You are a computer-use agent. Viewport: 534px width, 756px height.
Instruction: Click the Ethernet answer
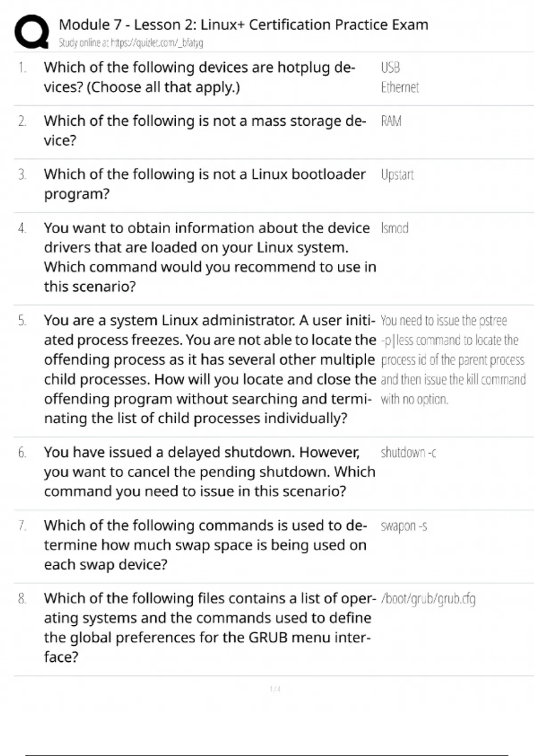[400, 87]
